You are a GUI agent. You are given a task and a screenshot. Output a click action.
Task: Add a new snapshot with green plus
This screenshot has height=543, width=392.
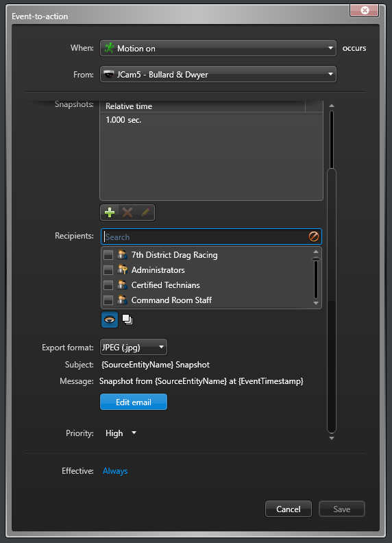pyautogui.click(x=110, y=213)
